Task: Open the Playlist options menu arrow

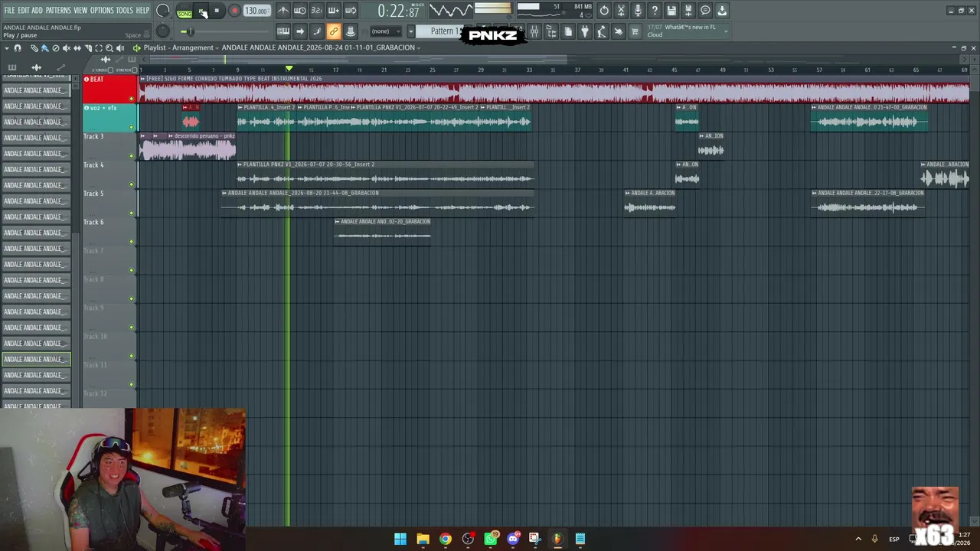Action: click(7, 48)
